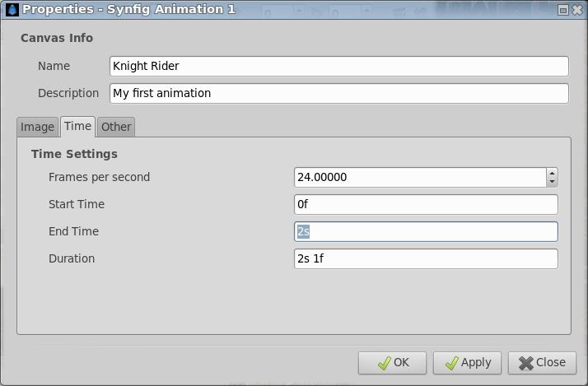This screenshot has width=588, height=386.
Task: Close the dialog via title bar X
Action: tap(577, 10)
